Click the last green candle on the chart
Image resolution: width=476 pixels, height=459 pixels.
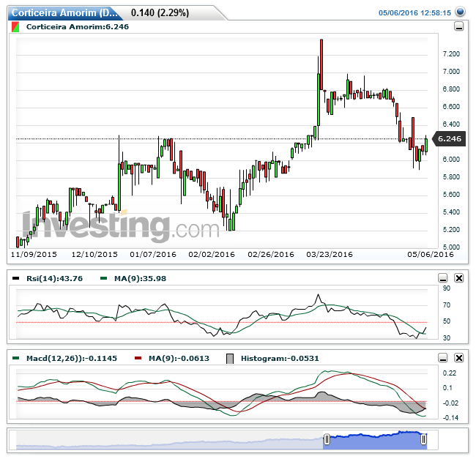click(x=426, y=146)
